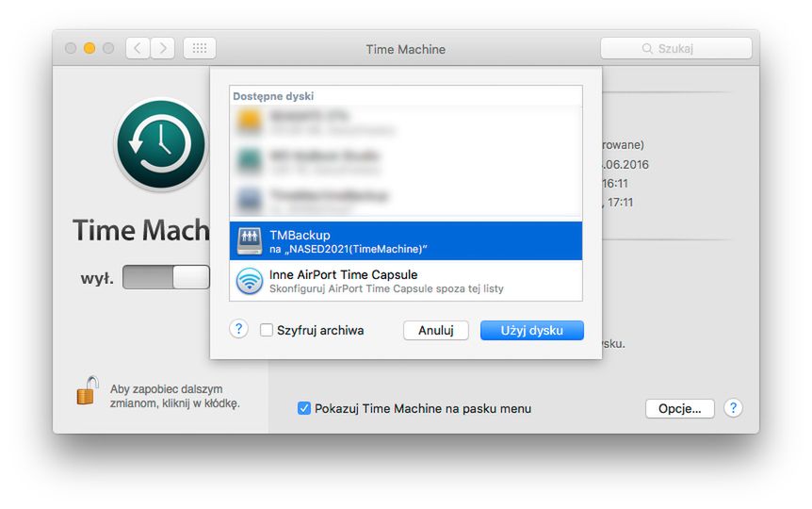Uncheck Pokazuj Time Machine na pasku menu
The width and height of the screenshot is (812, 509).
304,408
